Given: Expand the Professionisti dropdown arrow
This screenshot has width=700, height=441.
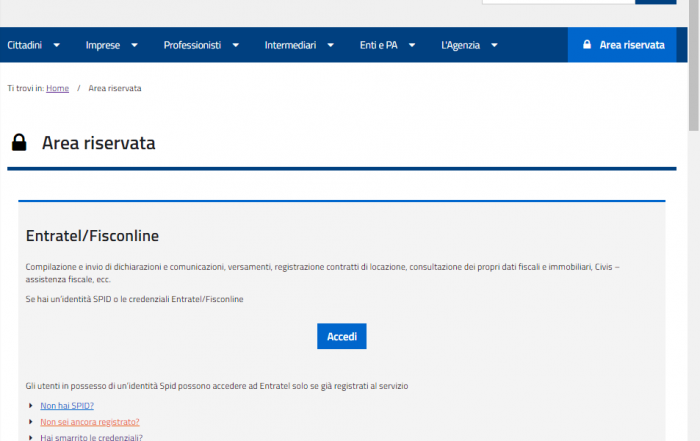Looking at the screenshot, I should 236,45.
